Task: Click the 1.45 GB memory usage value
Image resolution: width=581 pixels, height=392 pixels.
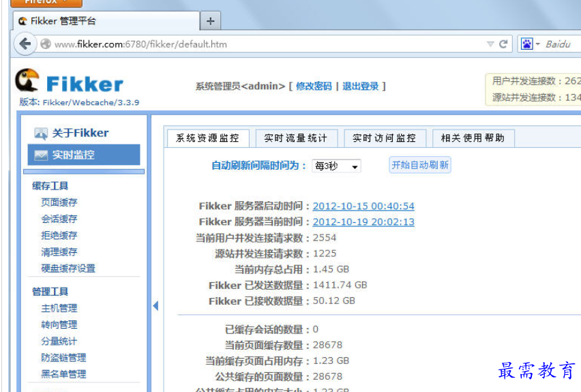Action: point(331,269)
